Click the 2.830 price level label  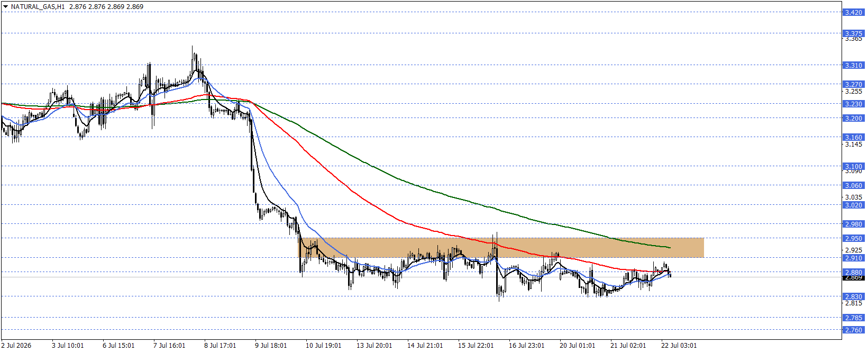tap(853, 297)
